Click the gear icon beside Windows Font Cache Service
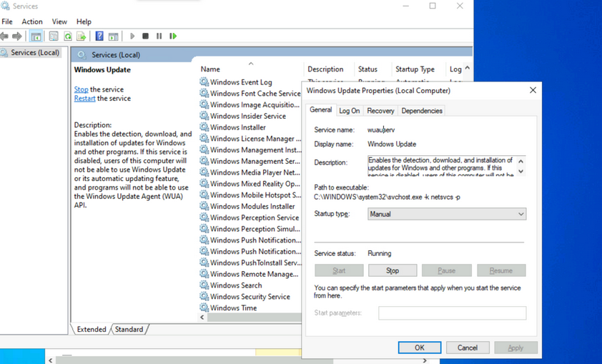Image resolution: width=602 pixels, height=364 pixels. tap(204, 93)
